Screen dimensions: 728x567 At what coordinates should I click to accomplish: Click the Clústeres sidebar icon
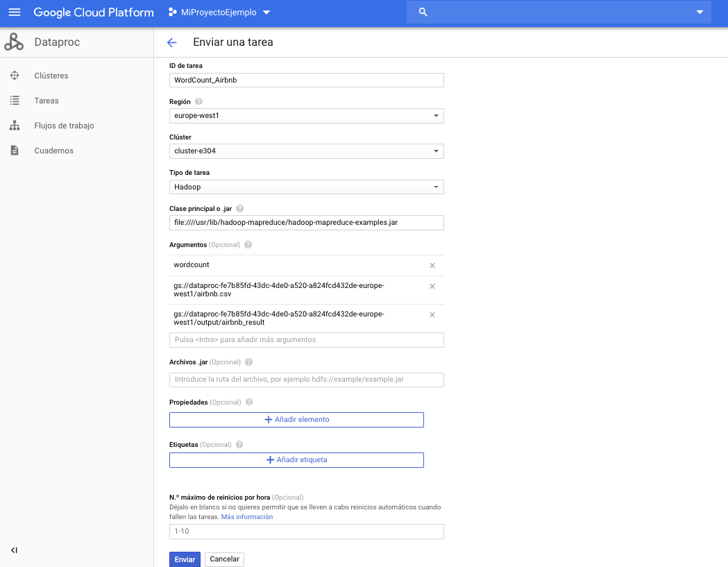click(15, 75)
